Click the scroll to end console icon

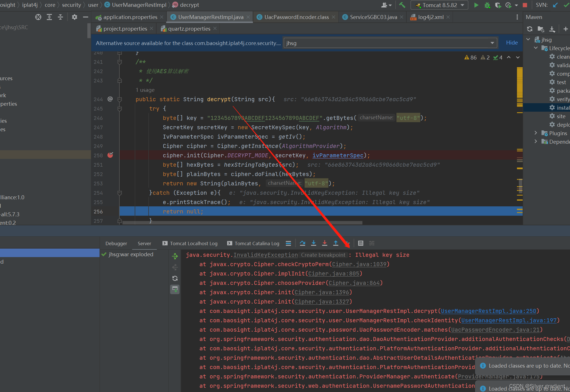click(x=175, y=289)
